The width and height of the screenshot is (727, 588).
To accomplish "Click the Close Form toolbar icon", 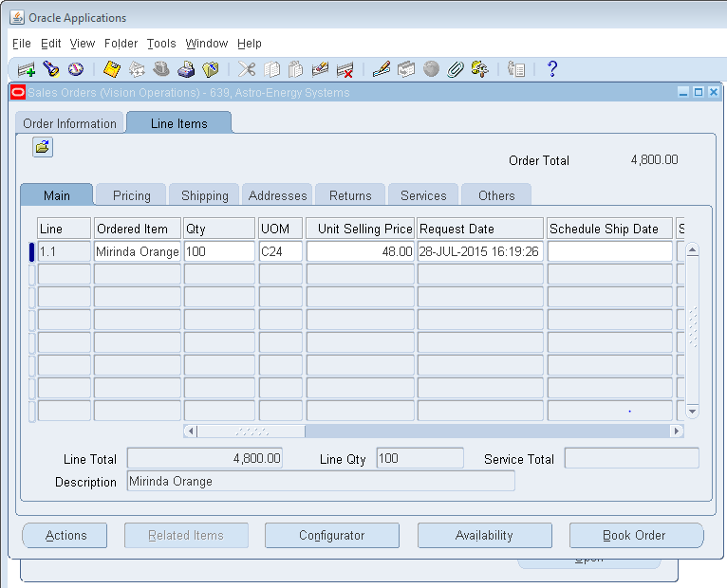I will 211,69.
